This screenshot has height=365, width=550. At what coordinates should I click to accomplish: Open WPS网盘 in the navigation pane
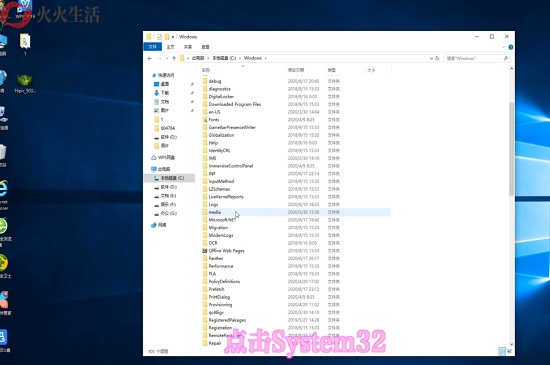166,158
